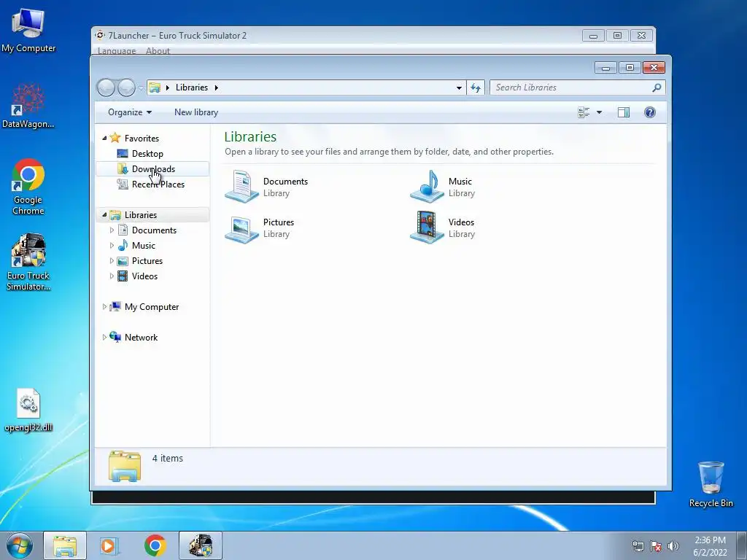This screenshot has width=747, height=560.
Task: Click the Explorer forward arrow button
Action: coord(126,87)
